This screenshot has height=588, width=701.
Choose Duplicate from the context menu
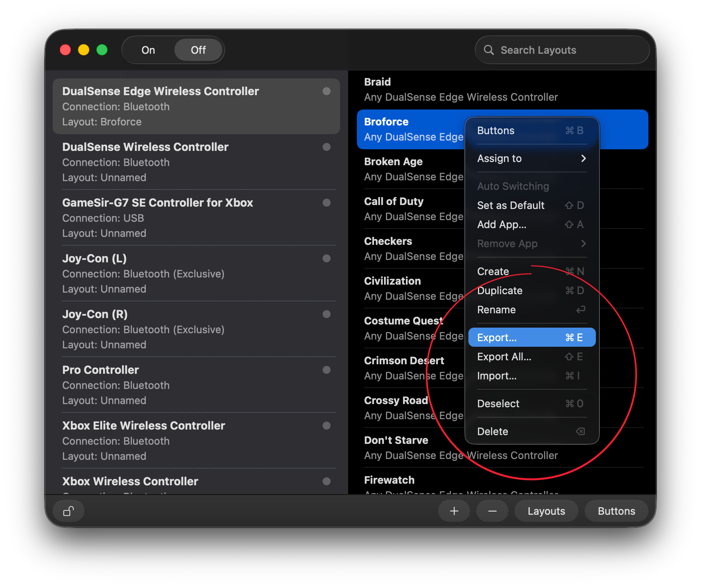[532, 291]
